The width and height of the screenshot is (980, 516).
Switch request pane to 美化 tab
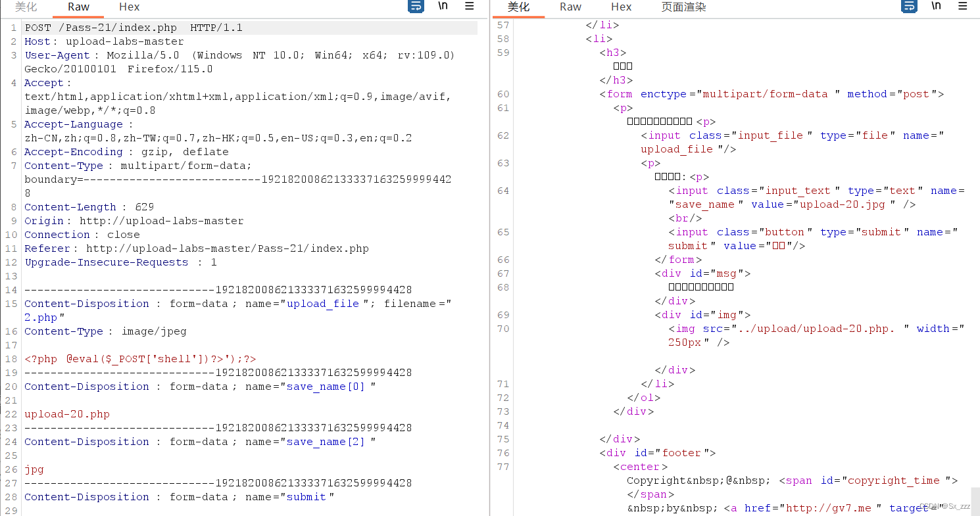pyautogui.click(x=26, y=7)
